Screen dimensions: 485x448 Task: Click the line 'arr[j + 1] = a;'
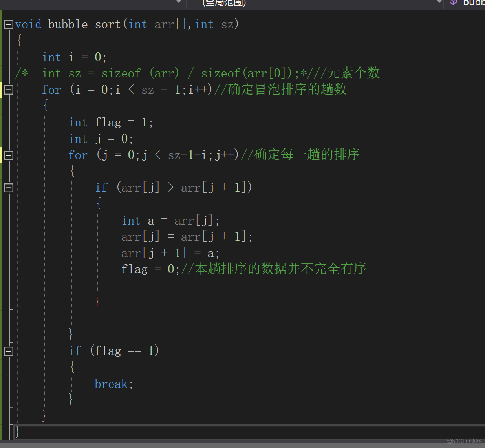[x=170, y=253]
